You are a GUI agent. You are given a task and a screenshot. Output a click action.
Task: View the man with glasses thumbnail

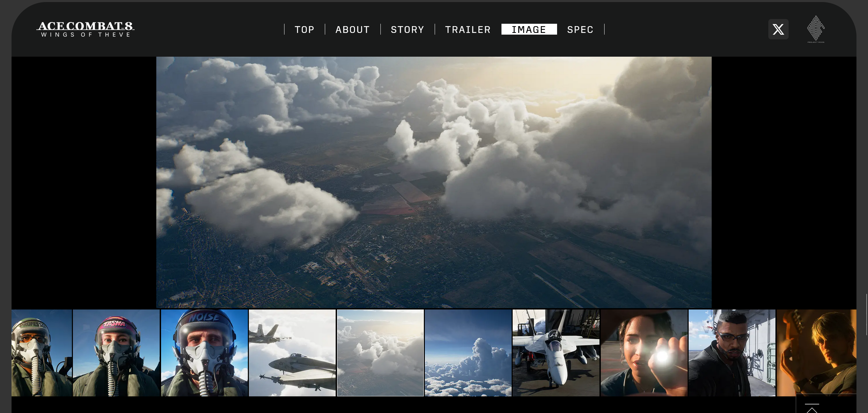[x=732, y=353]
